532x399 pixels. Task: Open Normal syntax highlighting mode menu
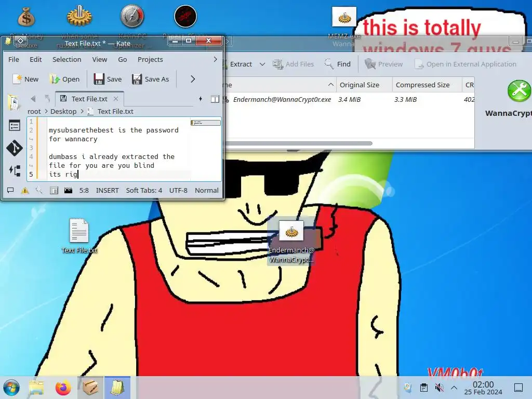(x=207, y=190)
